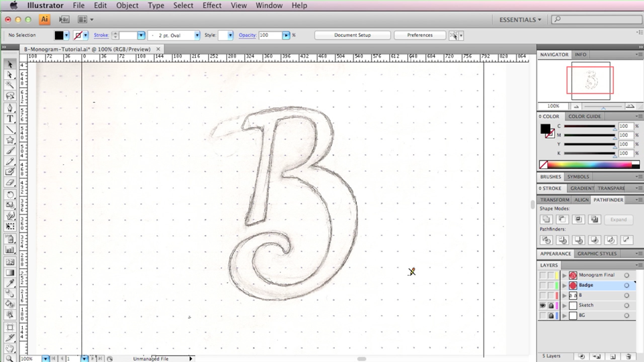The image size is (644, 362).
Task: Expand the Badge layer disclosure triangle
Action: 564,285
